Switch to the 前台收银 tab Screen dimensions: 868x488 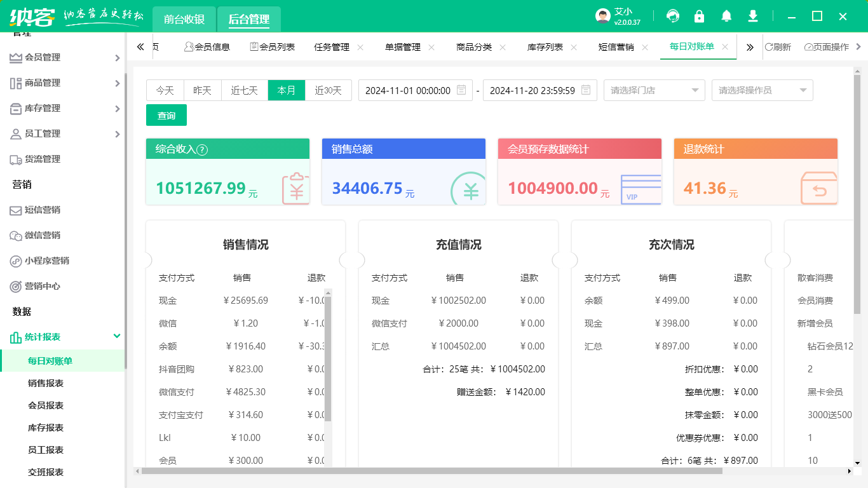click(x=184, y=19)
